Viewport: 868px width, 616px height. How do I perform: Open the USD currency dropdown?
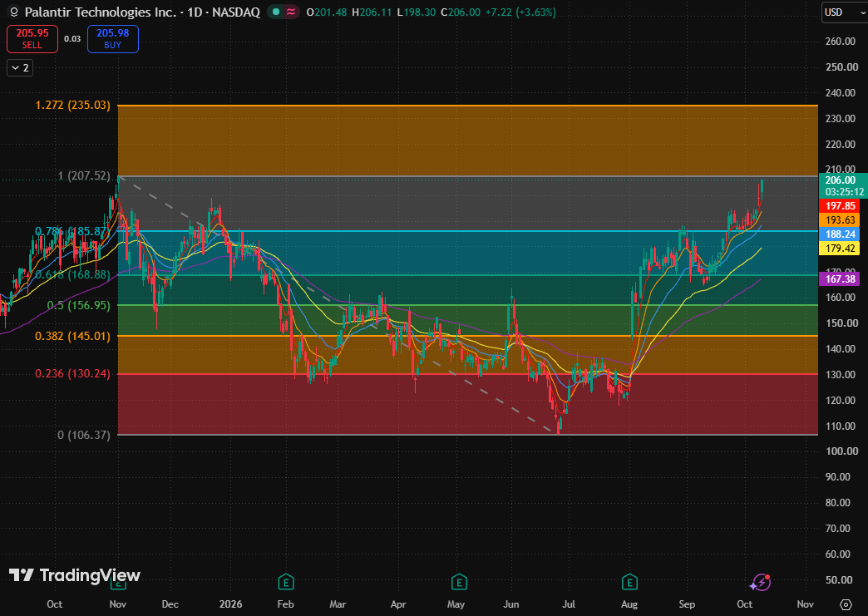(844, 12)
